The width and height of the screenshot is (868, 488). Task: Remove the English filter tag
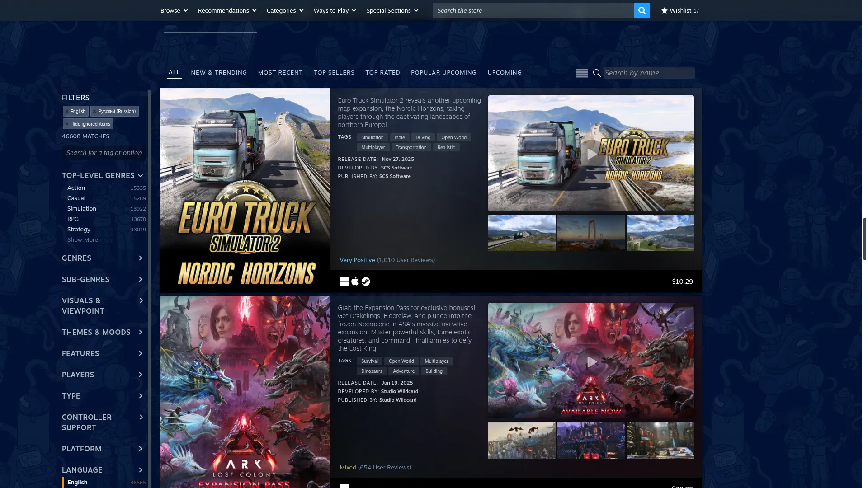click(x=67, y=111)
